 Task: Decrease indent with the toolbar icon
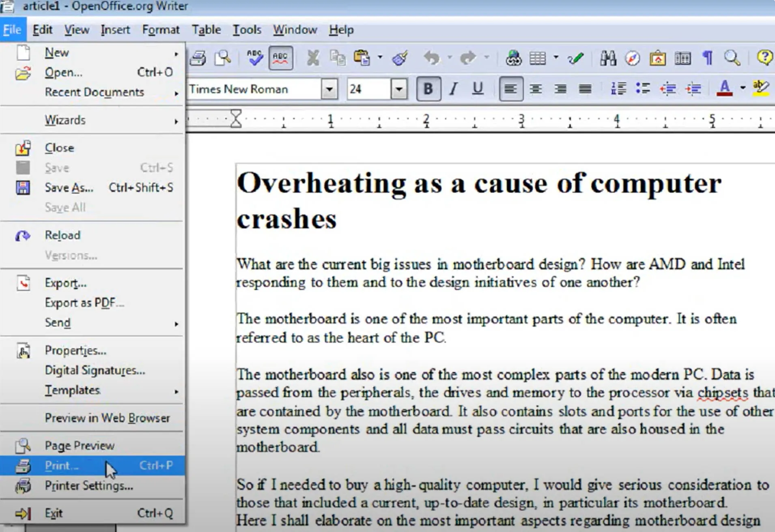[x=668, y=88]
